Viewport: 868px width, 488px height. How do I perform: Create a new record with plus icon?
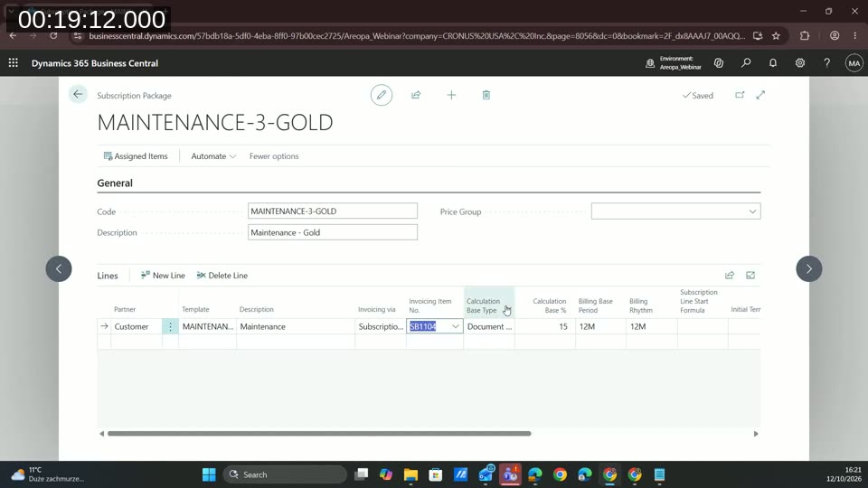[451, 95]
